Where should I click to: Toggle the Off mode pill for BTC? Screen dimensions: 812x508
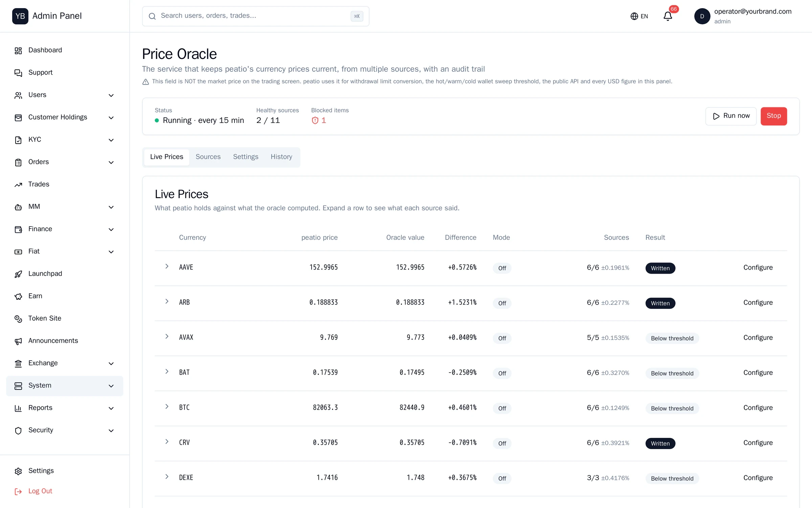(x=502, y=408)
